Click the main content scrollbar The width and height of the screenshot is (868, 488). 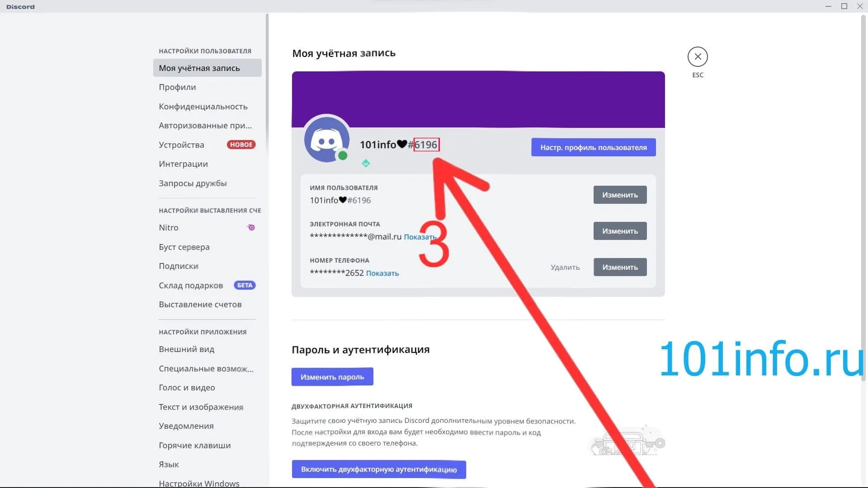863,199
